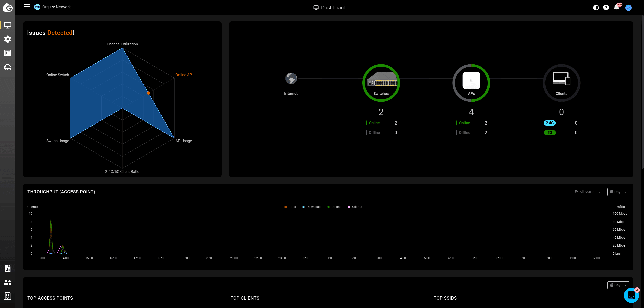
Task: Click the Switches device circle
Action: pos(381,83)
